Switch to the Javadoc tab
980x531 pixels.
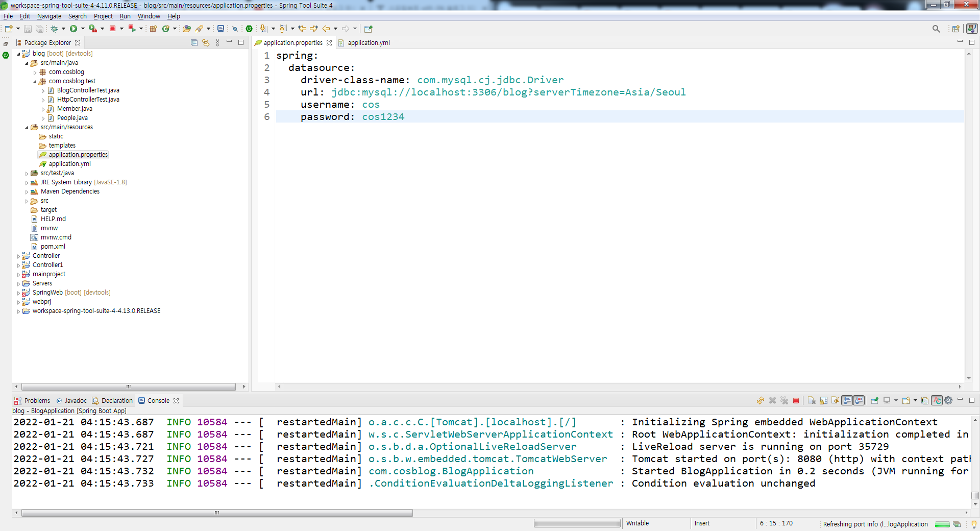[x=71, y=400]
